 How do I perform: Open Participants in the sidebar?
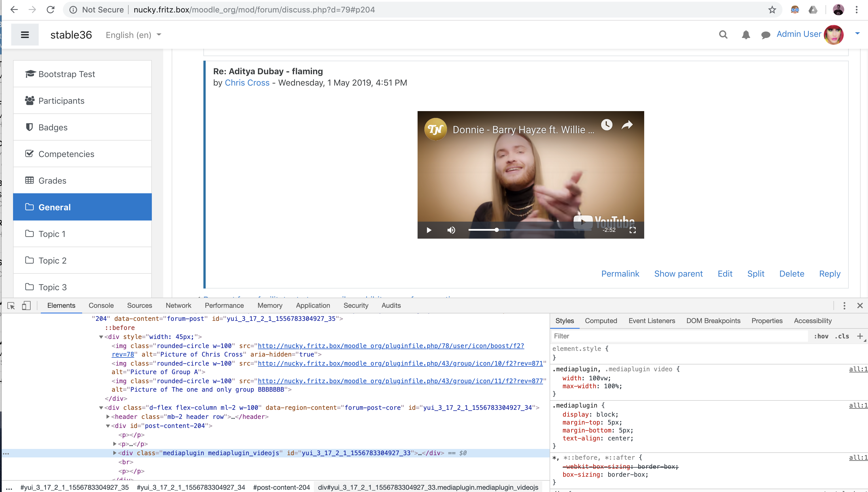coord(82,101)
